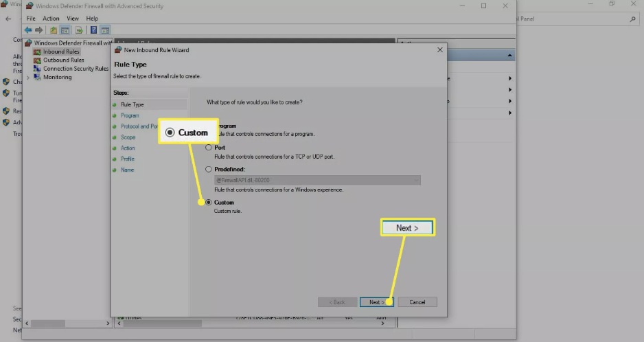Select the Outbound Rules tree node
The height and width of the screenshot is (342, 644).
click(64, 60)
